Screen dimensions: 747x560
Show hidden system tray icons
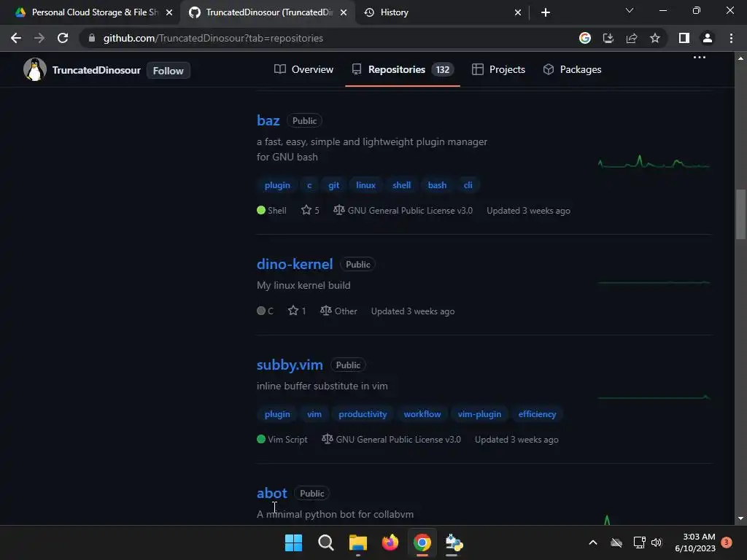tap(592, 542)
